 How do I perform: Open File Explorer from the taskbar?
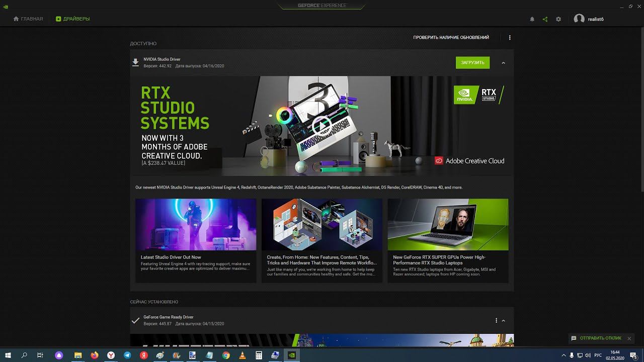click(x=78, y=355)
